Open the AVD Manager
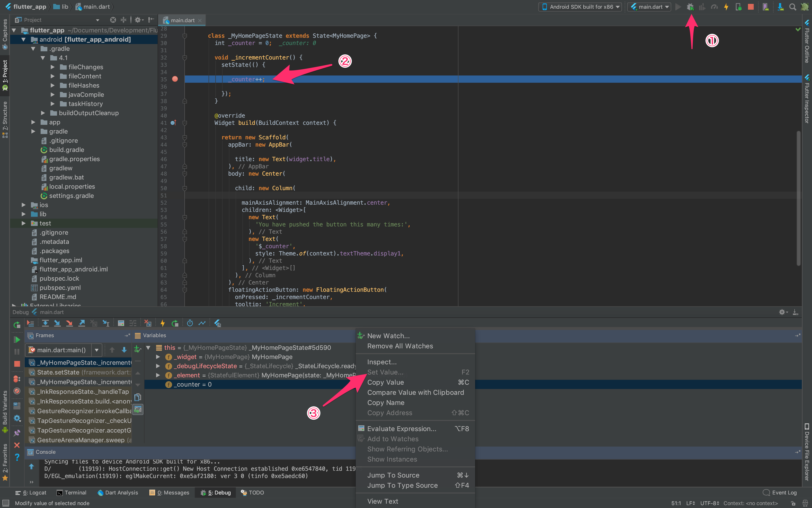 click(765, 7)
